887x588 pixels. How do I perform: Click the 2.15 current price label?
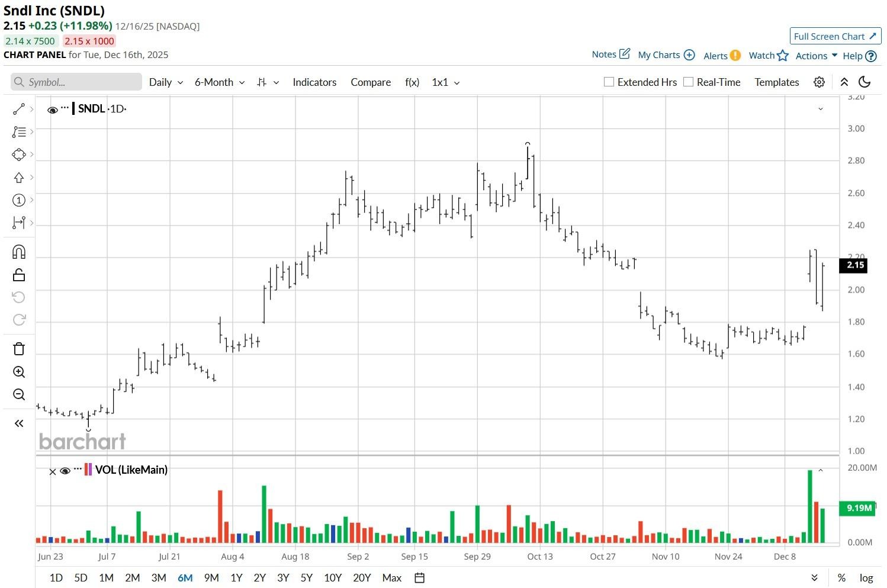tap(853, 265)
